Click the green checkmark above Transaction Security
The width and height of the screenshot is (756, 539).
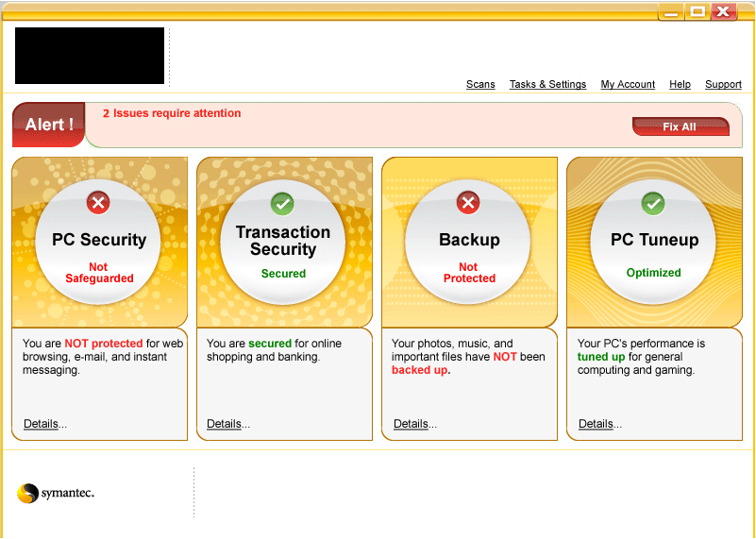point(282,203)
